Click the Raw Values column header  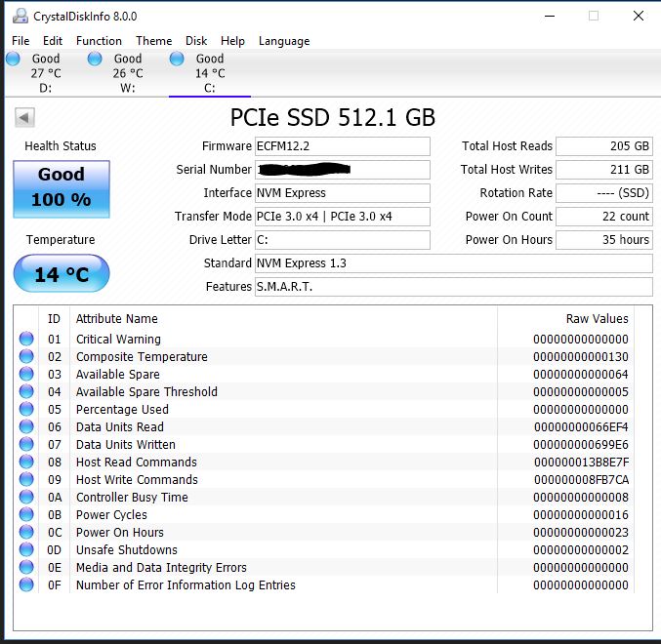coord(597,319)
